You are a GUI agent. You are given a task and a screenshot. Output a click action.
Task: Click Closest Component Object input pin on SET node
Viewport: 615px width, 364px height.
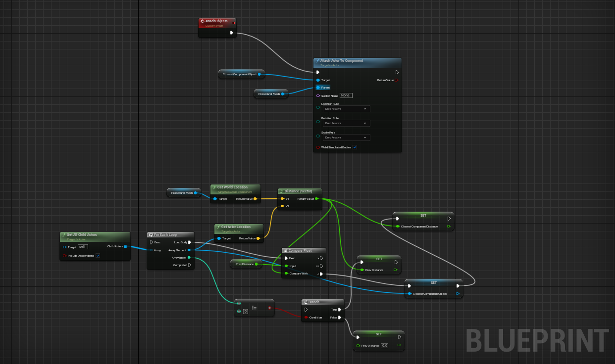pyautogui.click(x=410, y=294)
